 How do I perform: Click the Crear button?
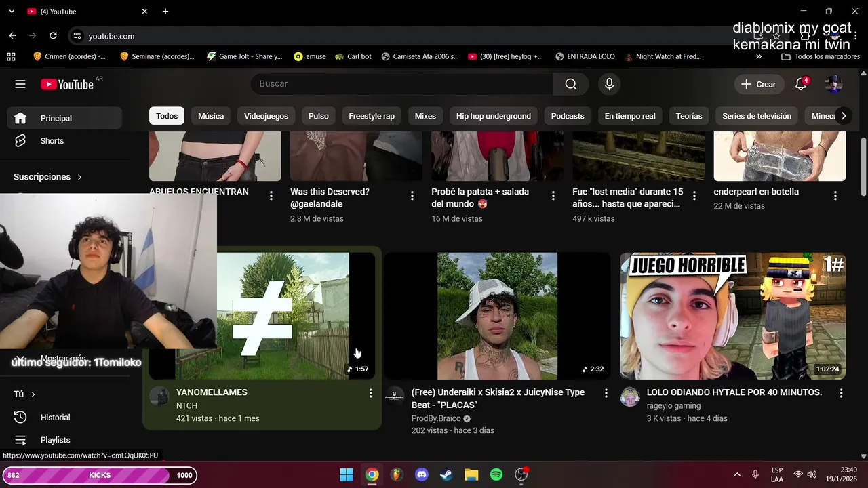(x=759, y=84)
